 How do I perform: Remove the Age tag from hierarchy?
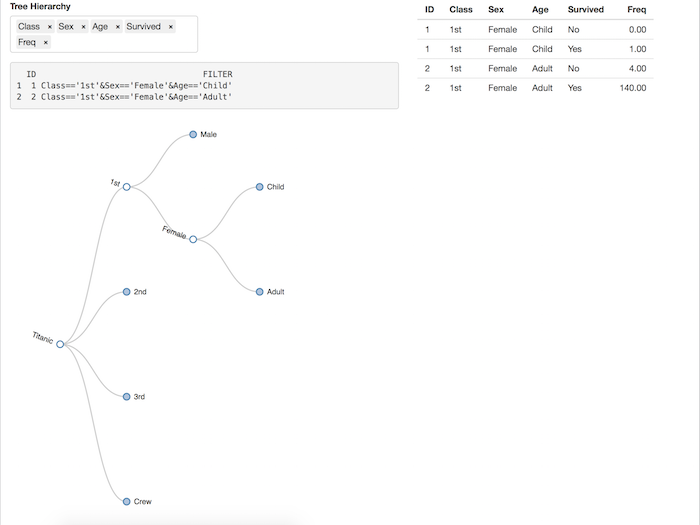click(118, 27)
